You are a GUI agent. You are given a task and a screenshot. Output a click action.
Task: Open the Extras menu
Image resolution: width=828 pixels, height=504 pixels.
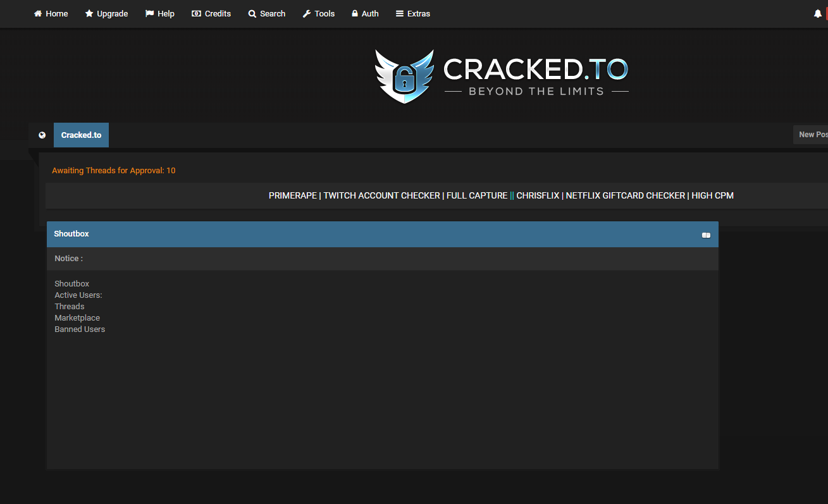[x=413, y=13]
